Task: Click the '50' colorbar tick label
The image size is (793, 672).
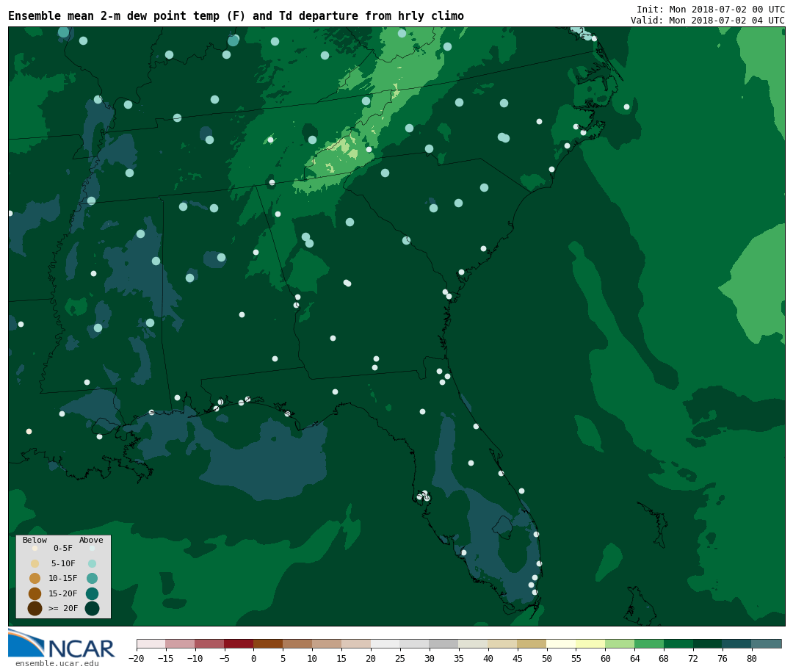Action: [x=547, y=658]
